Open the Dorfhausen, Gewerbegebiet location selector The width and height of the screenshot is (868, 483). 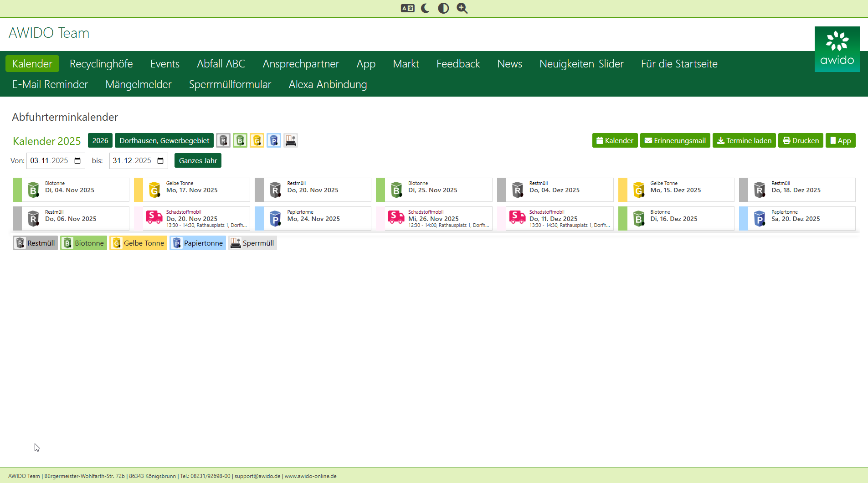click(164, 141)
